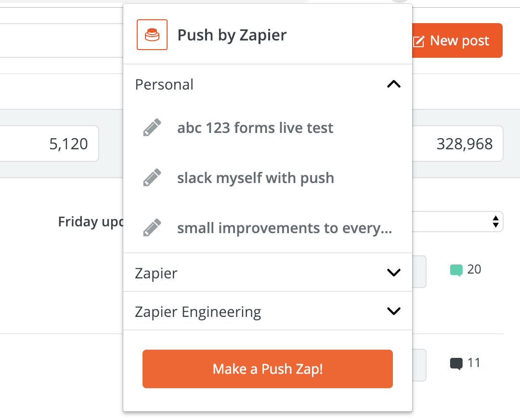Click the Personal section header label
This screenshot has height=420, width=520.
pos(164,85)
